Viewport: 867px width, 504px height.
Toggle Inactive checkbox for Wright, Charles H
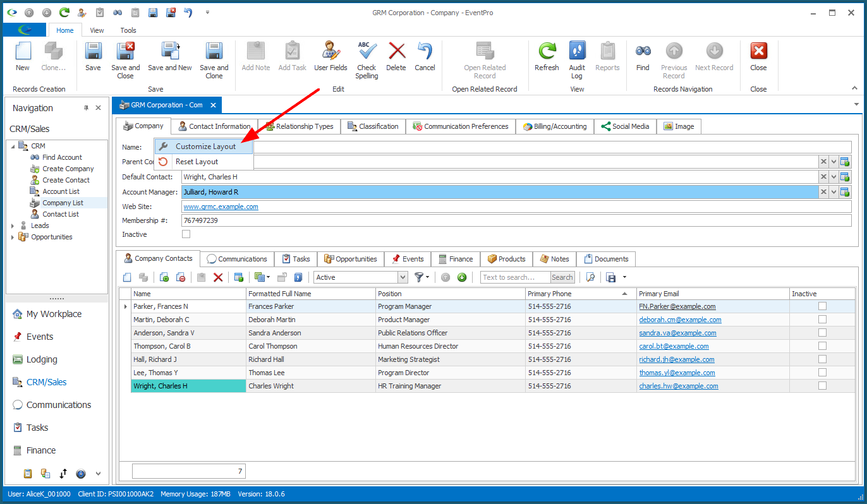[822, 386]
